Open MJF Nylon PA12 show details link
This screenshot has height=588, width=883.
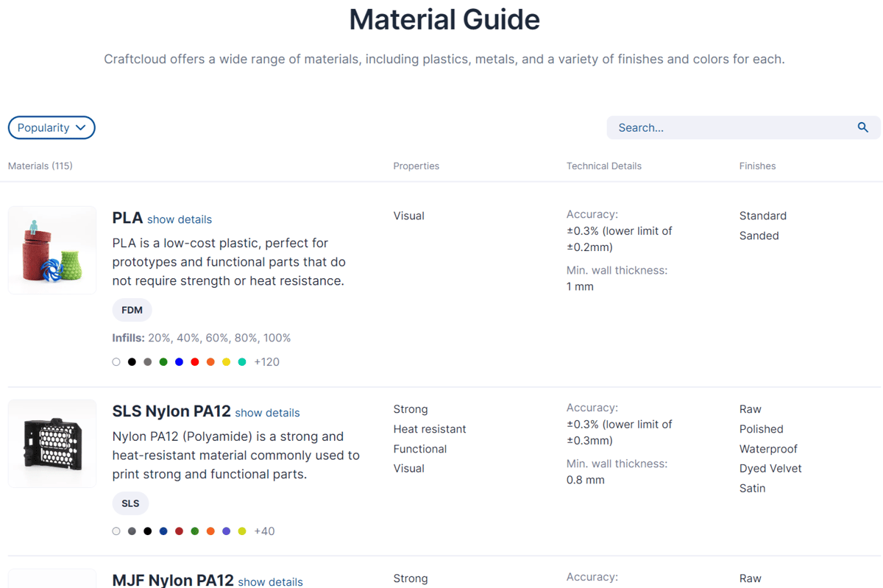(x=270, y=581)
